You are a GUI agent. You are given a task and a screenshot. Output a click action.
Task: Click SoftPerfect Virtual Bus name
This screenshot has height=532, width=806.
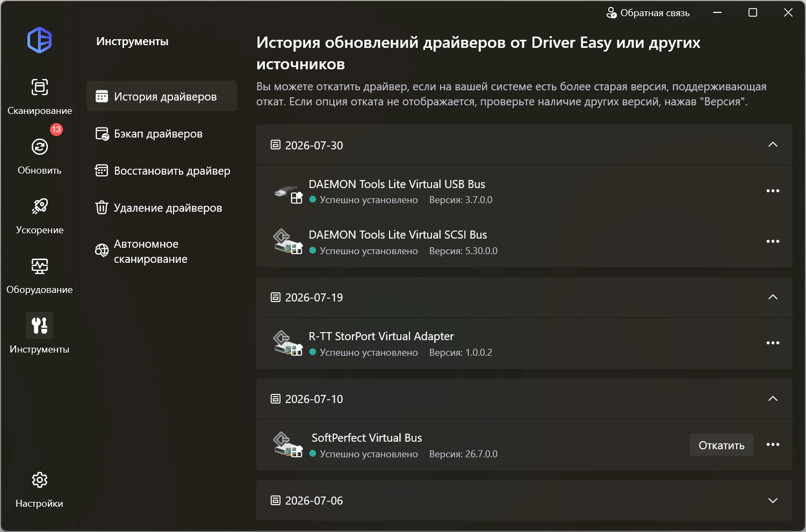[x=366, y=438]
